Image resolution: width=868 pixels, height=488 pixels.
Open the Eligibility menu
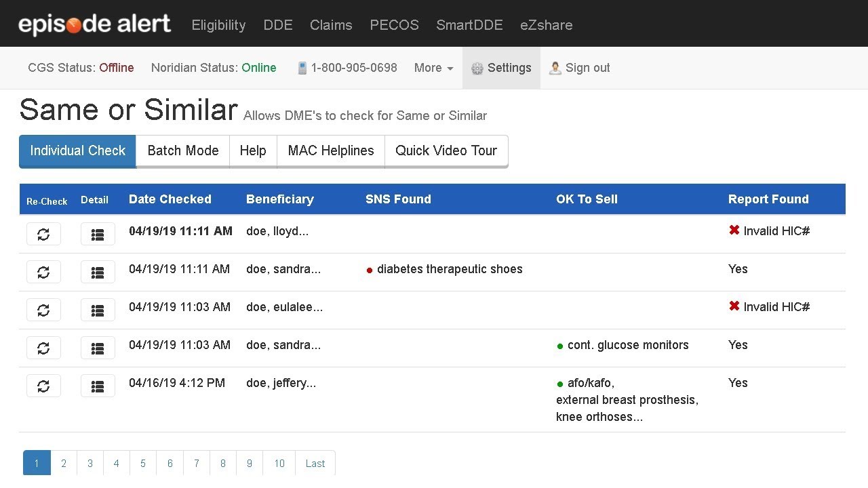[218, 25]
